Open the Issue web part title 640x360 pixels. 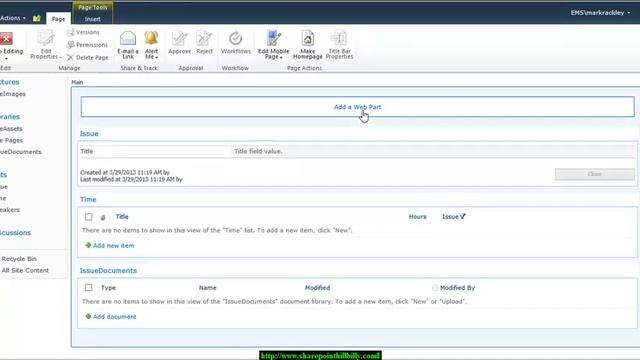[89, 133]
